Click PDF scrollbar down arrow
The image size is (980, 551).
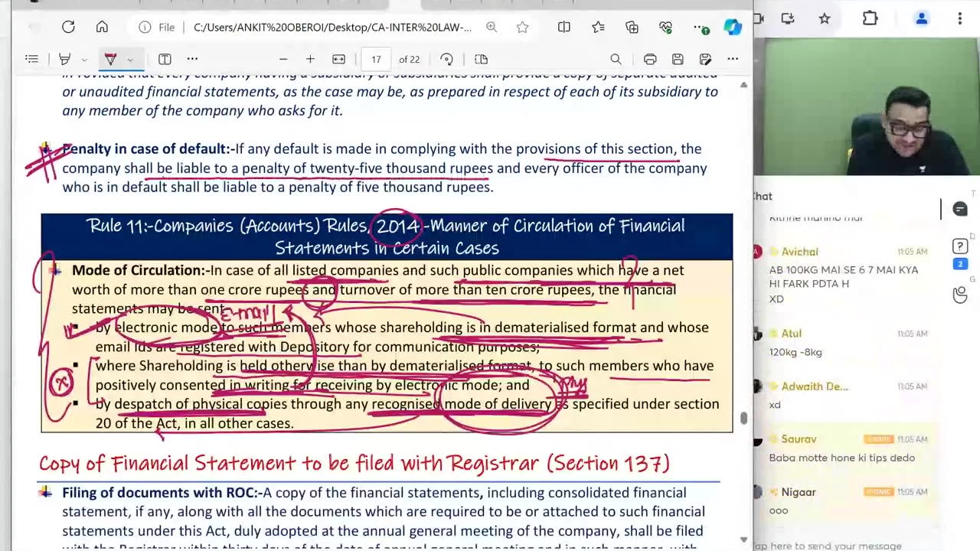pos(743,540)
